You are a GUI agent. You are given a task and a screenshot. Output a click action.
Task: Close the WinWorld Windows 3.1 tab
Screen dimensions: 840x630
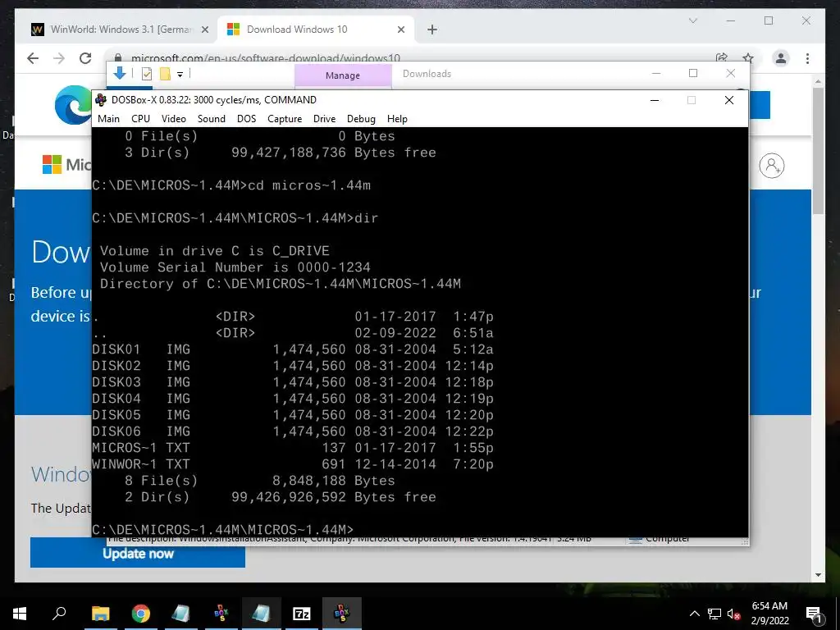[204, 30]
